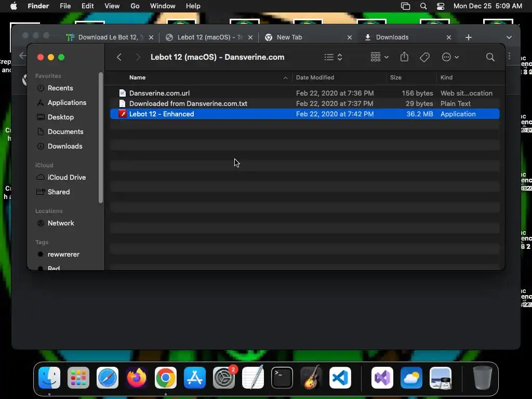Open the Edit menu
The height and width of the screenshot is (399, 532).
(87, 6)
